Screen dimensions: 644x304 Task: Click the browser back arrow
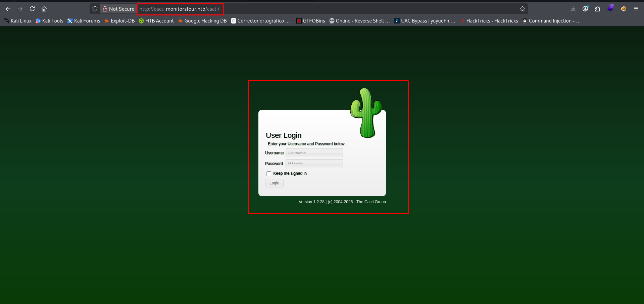(x=8, y=9)
